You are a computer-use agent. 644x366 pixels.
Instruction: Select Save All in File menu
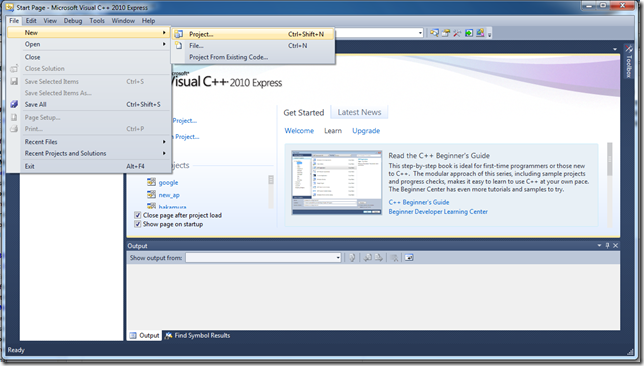[x=88, y=104]
